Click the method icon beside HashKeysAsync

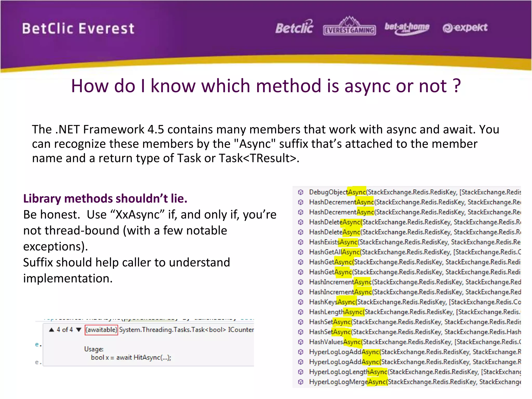coord(301,302)
